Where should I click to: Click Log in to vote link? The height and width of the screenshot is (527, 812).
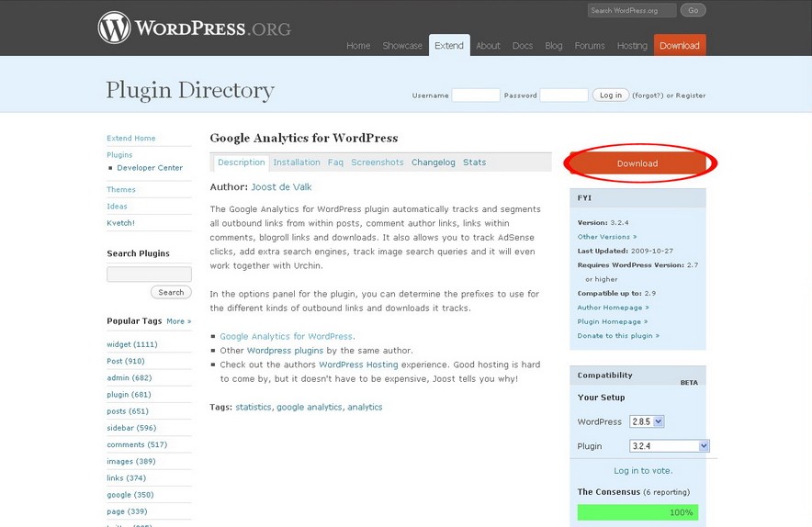(643, 471)
